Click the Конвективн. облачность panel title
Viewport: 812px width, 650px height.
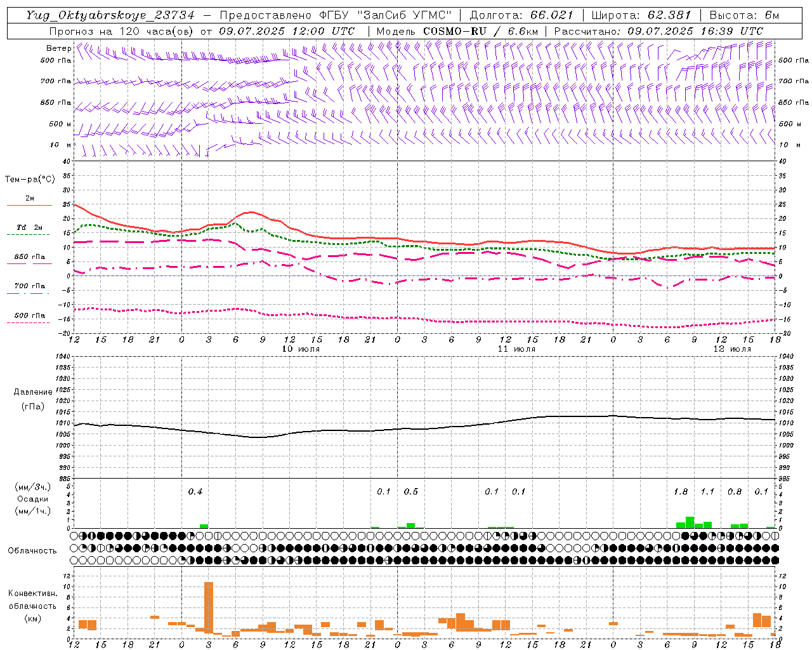pos(32,599)
